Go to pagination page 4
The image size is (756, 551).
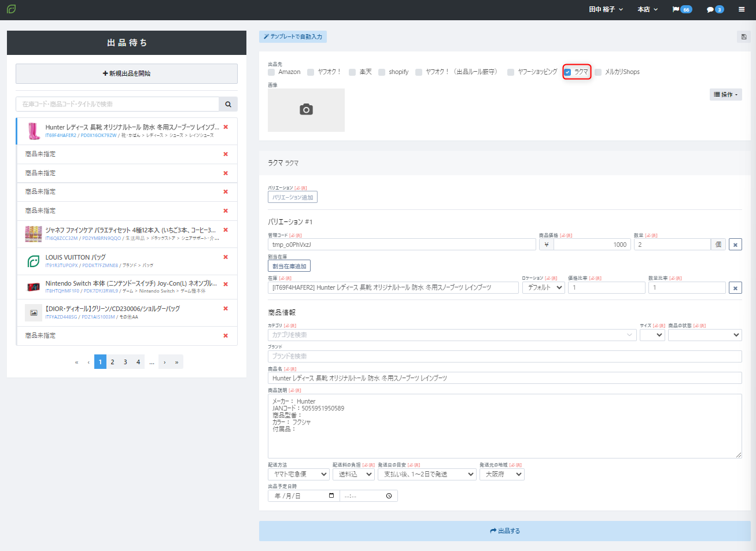pyautogui.click(x=138, y=362)
